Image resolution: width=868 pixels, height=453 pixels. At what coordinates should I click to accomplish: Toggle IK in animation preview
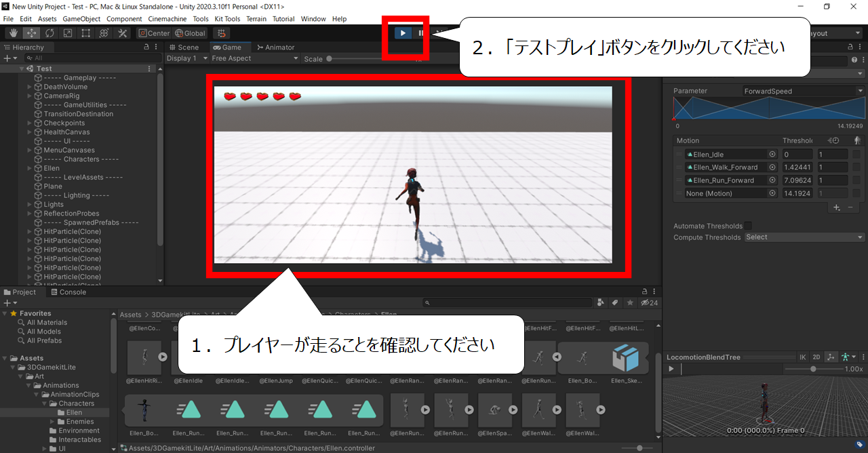pyautogui.click(x=803, y=357)
